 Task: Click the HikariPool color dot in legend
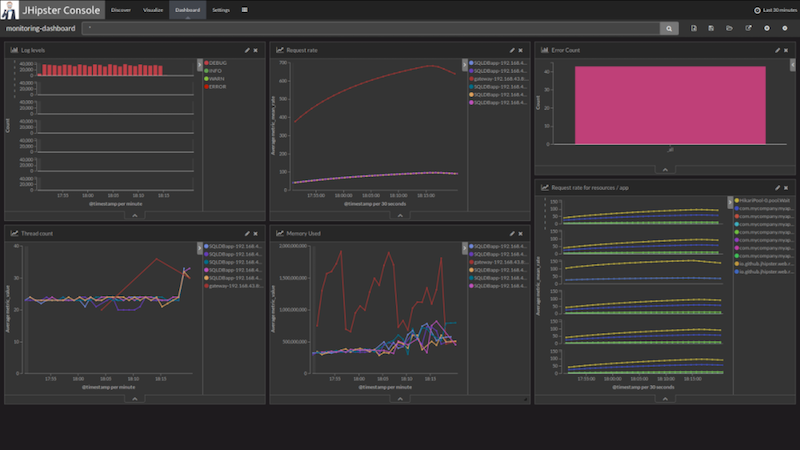click(737, 199)
